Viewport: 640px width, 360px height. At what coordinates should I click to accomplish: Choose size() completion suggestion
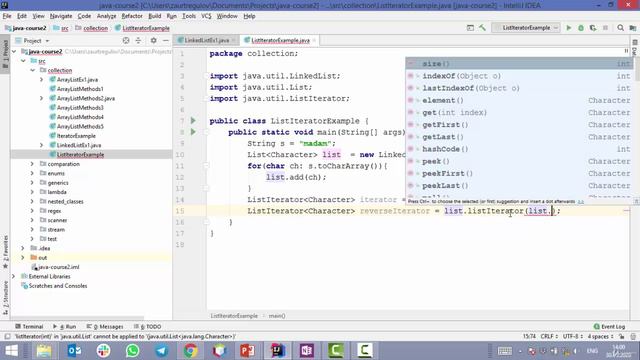click(520, 64)
